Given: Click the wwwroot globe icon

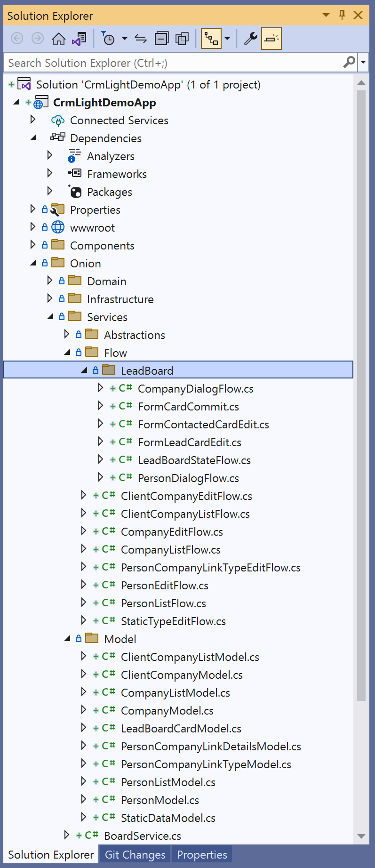Looking at the screenshot, I should tap(58, 227).
